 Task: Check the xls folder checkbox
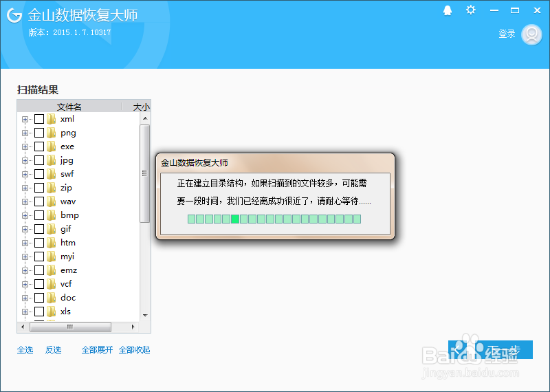[x=39, y=312]
